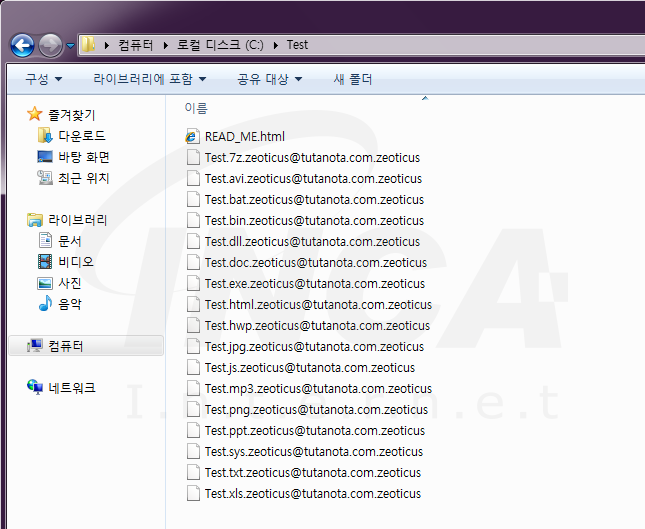Click the 최근 위치 icon
The width and height of the screenshot is (645, 529).
[45, 178]
